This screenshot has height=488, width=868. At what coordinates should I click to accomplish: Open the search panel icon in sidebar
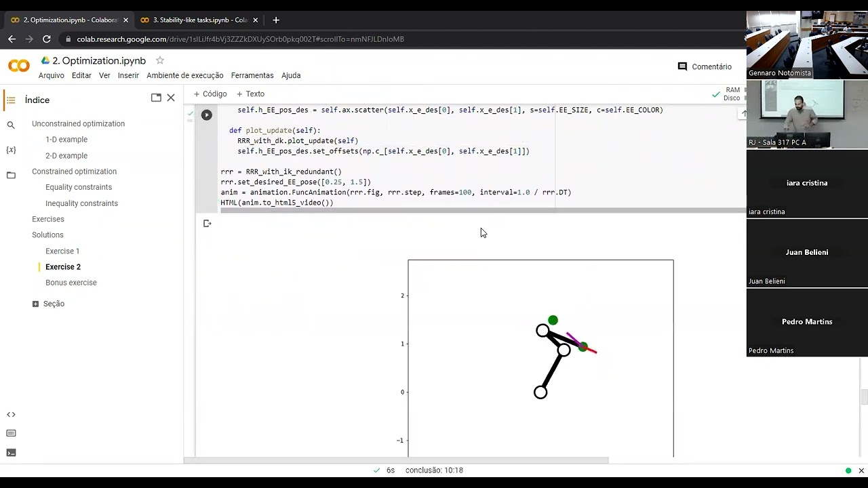11,125
